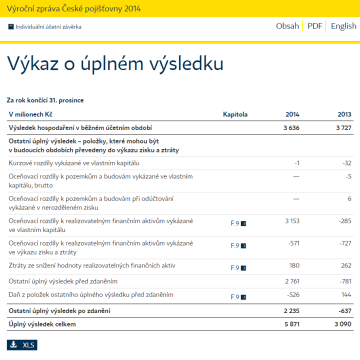Click the value -32

pyautogui.click(x=347, y=163)
